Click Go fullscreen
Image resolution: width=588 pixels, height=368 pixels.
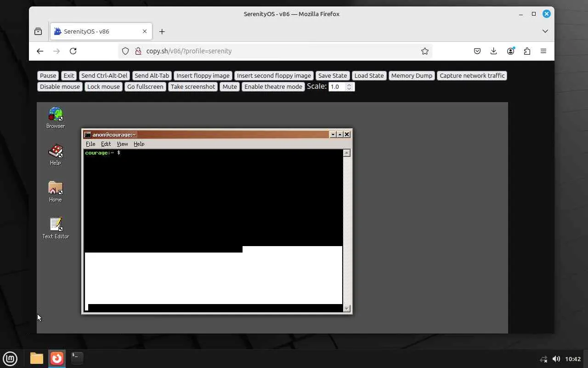145,86
